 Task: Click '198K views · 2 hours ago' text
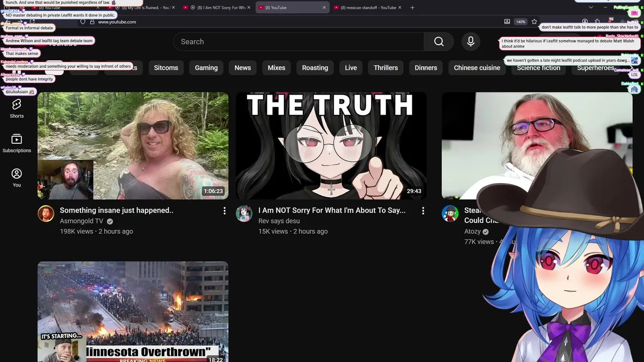(97, 231)
